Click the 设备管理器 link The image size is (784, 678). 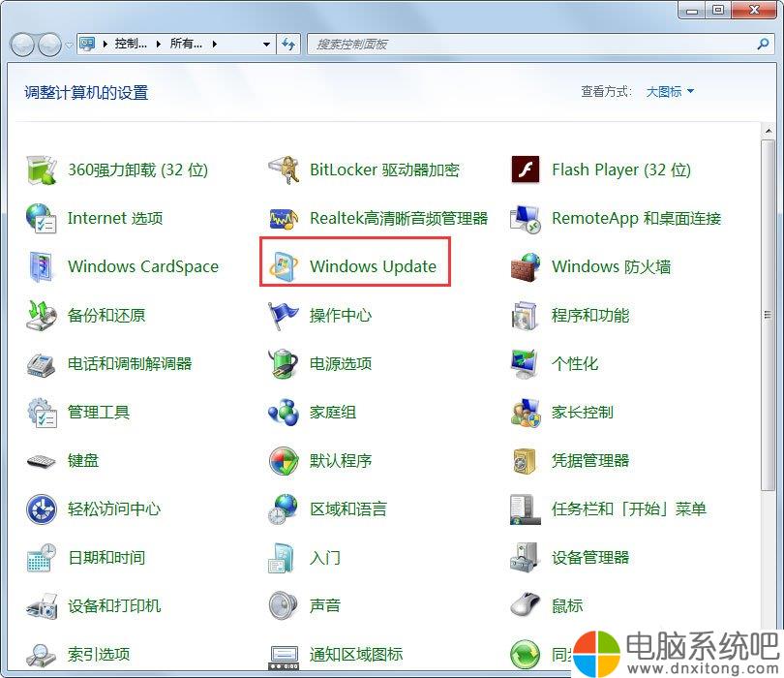pos(590,557)
